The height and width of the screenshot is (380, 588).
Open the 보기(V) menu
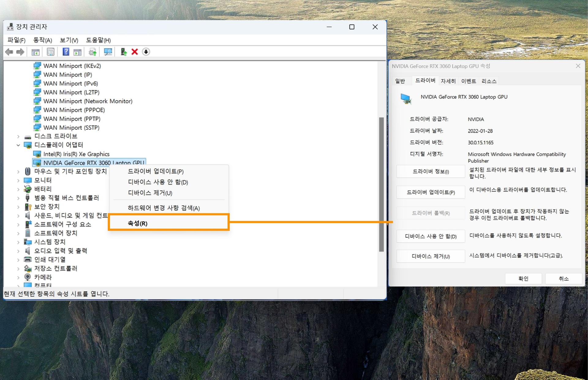click(68, 40)
